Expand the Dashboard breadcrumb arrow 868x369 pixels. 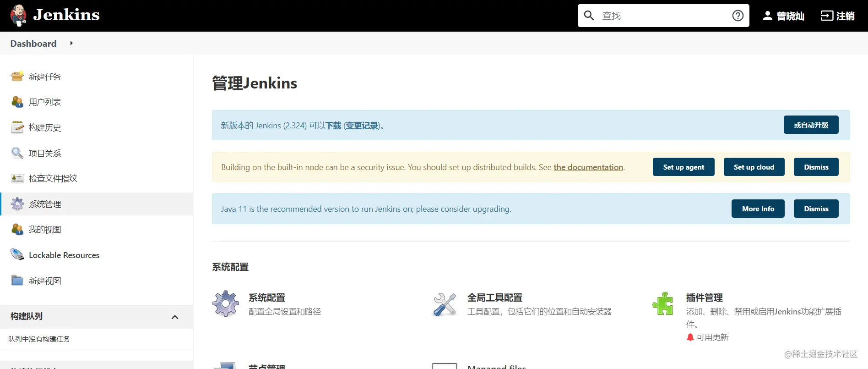[71, 43]
